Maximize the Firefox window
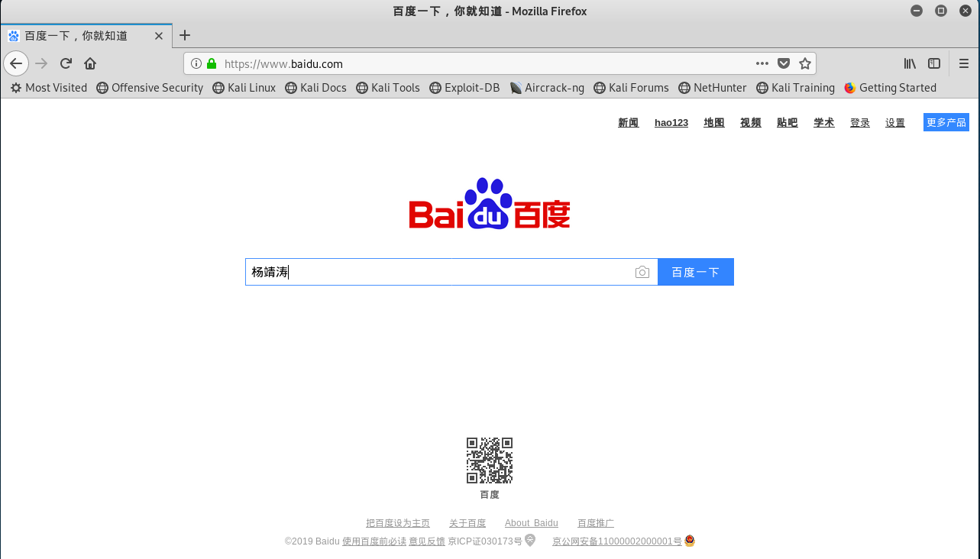The width and height of the screenshot is (980, 559). click(941, 11)
